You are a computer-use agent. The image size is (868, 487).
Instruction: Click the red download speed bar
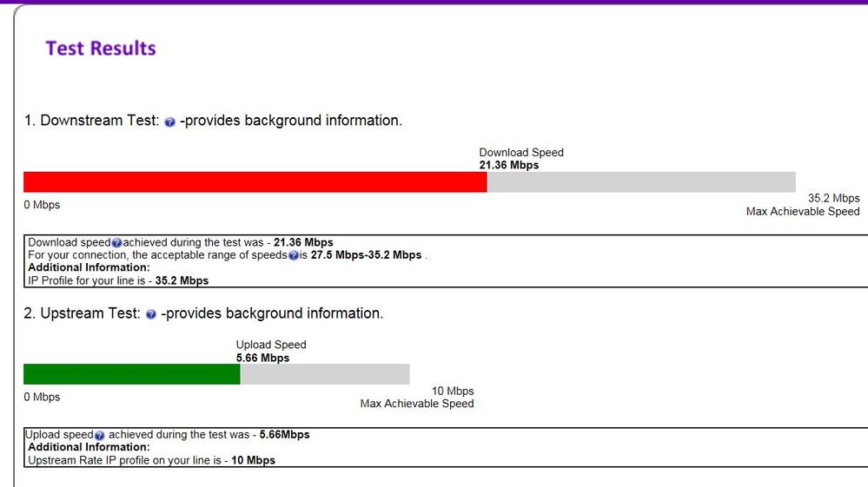[x=255, y=182]
